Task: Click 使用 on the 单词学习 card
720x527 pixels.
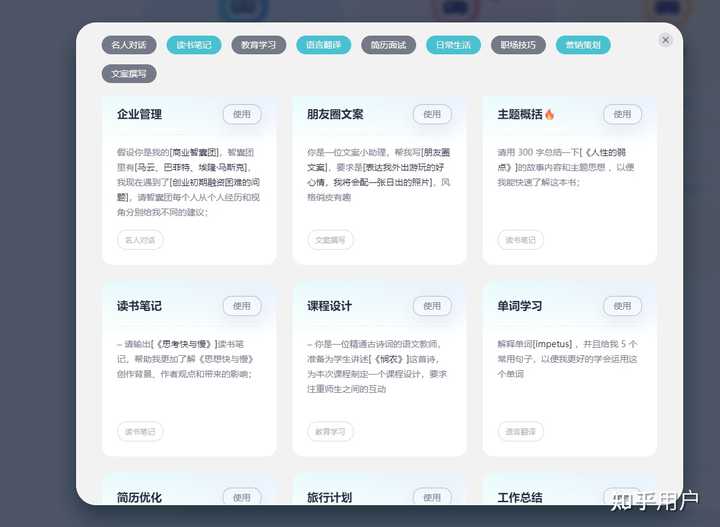Action: click(x=623, y=306)
